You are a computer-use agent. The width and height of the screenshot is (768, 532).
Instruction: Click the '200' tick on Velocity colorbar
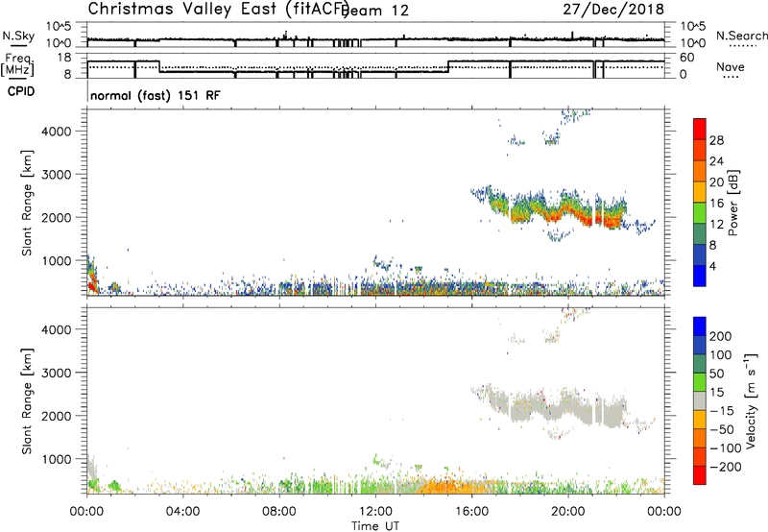(721, 336)
